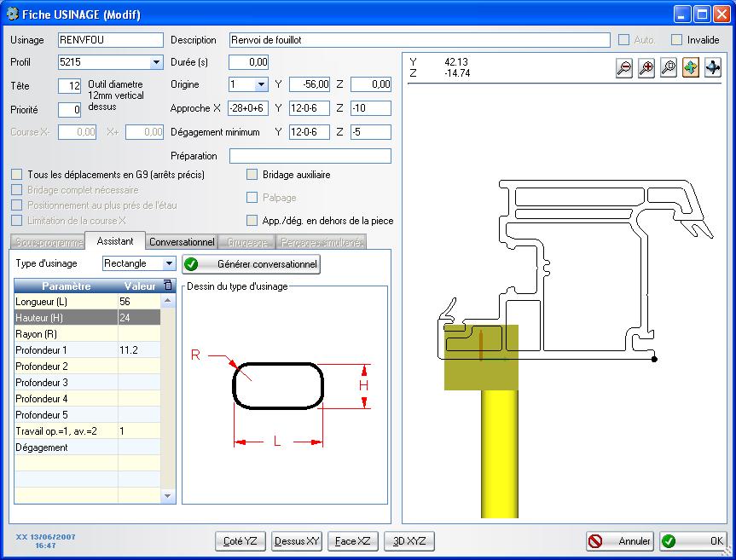Click the Approche X field
Screen dimensions: 736x560
pos(248,108)
